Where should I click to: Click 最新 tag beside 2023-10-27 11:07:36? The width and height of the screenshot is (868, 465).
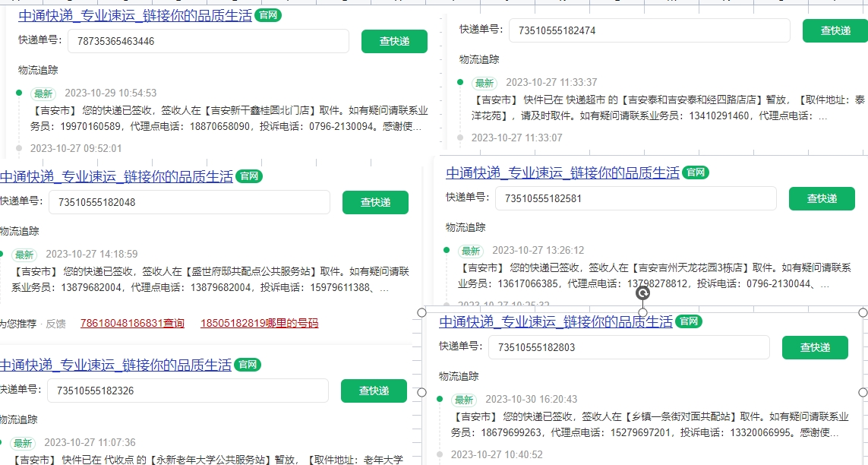(x=23, y=443)
